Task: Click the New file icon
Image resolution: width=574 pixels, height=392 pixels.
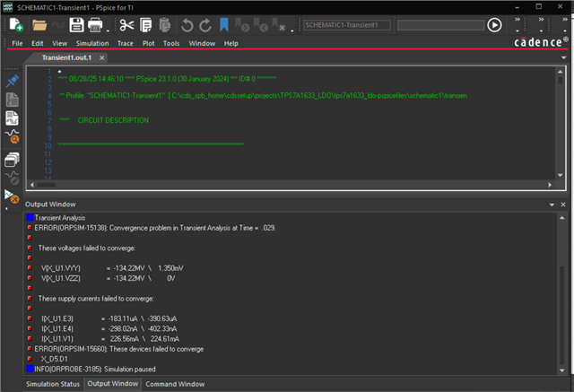Action: [16, 25]
